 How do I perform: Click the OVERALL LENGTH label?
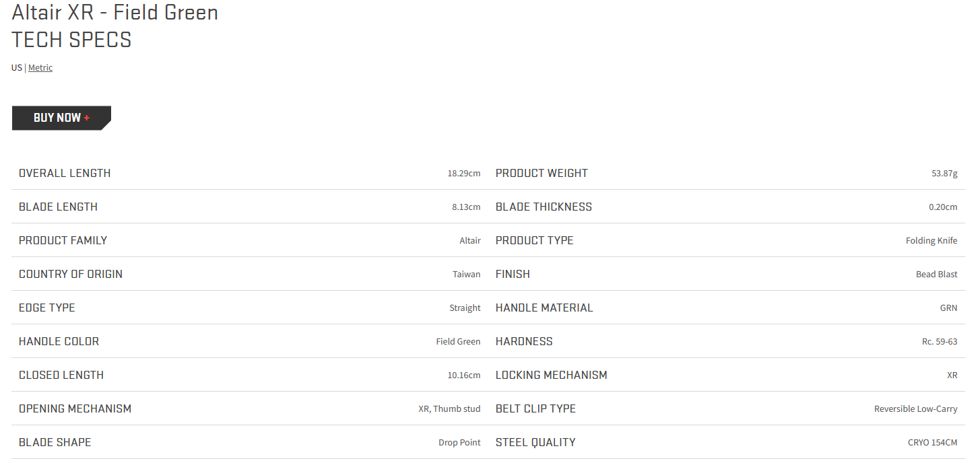65,173
